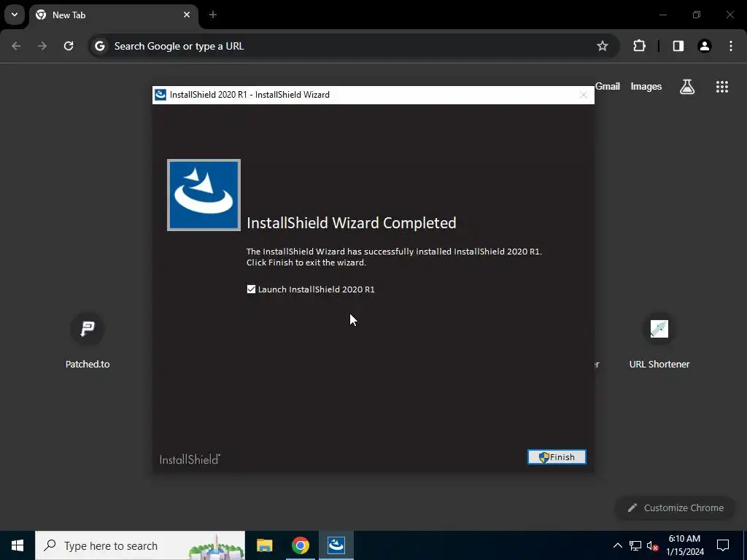
Task: Click the Chrome forward arrow
Action: coord(42,46)
